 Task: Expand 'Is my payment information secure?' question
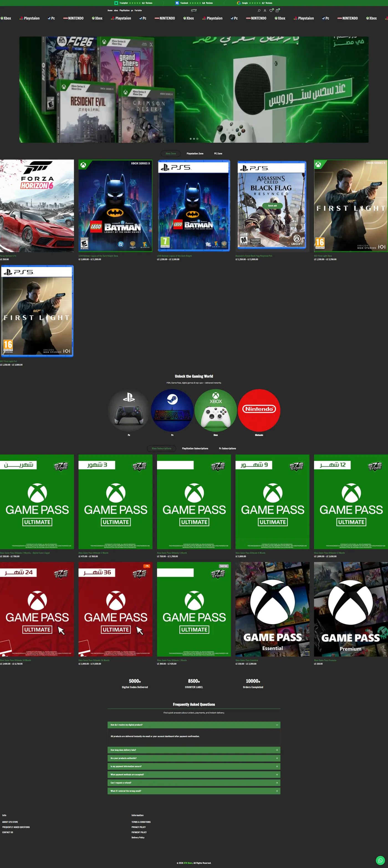(194, 766)
